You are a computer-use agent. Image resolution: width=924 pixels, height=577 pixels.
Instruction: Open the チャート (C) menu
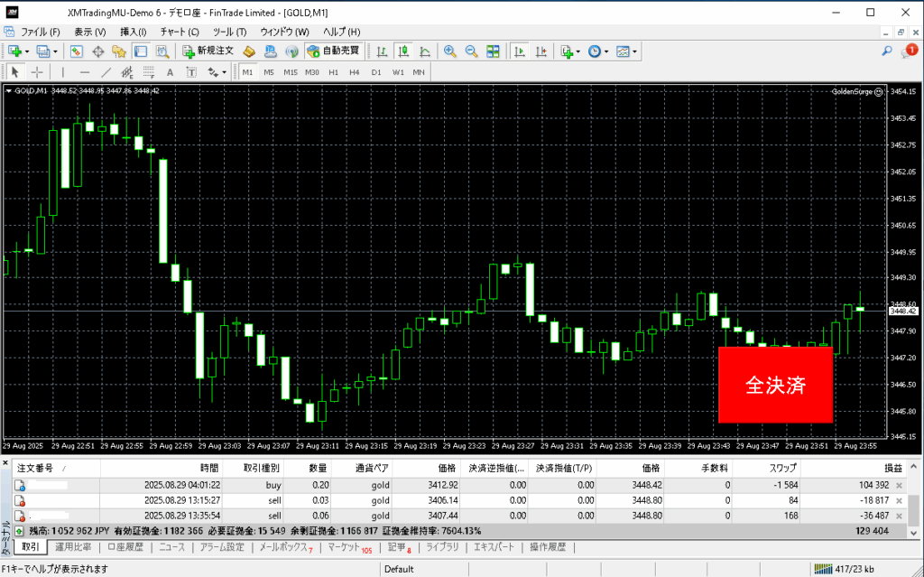tap(179, 32)
